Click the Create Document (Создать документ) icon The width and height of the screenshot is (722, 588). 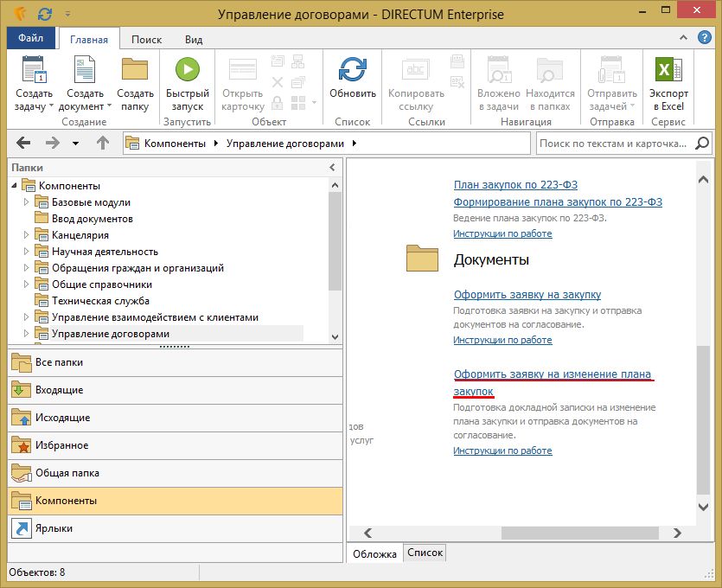85,71
